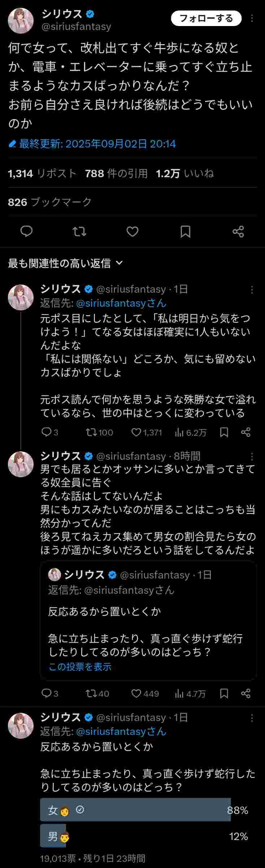View the 最終更新 edit history link
This screenshot has height=868, width=265.
pyautogui.click(x=92, y=144)
